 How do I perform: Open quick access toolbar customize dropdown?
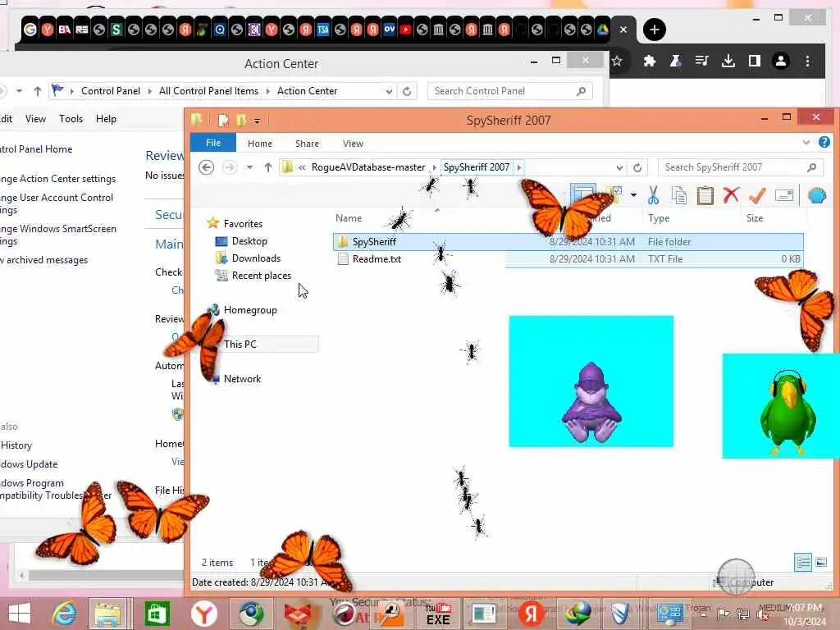(257, 121)
